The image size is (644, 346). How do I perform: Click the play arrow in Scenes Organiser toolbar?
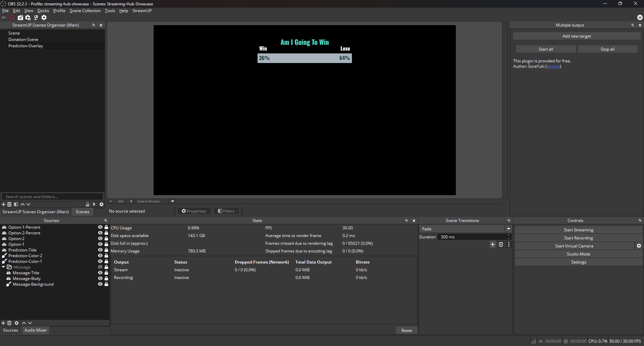click(x=94, y=204)
